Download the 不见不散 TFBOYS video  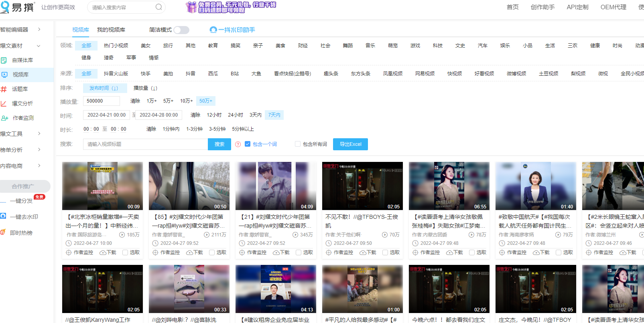(368, 252)
